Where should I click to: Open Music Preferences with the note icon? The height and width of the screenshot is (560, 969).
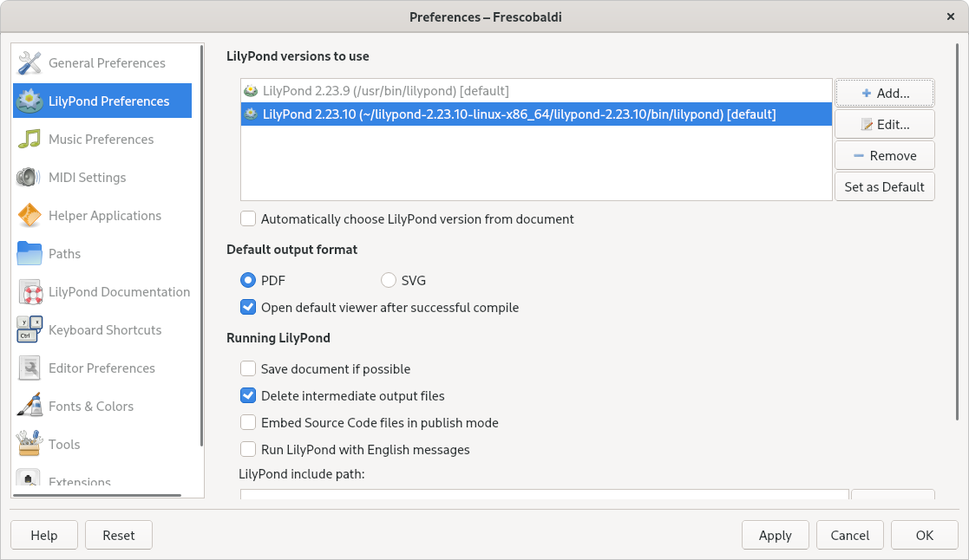tap(29, 139)
